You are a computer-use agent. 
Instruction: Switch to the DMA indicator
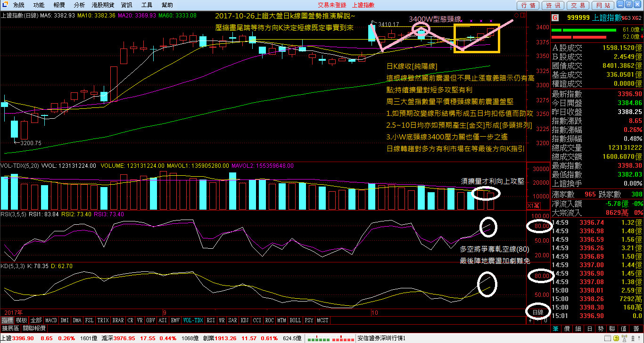pos(77,320)
